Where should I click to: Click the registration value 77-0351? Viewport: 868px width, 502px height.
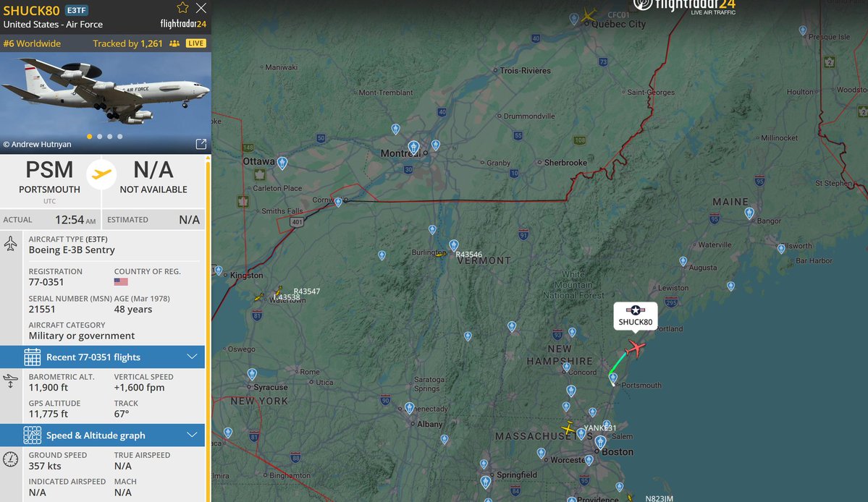pos(46,282)
